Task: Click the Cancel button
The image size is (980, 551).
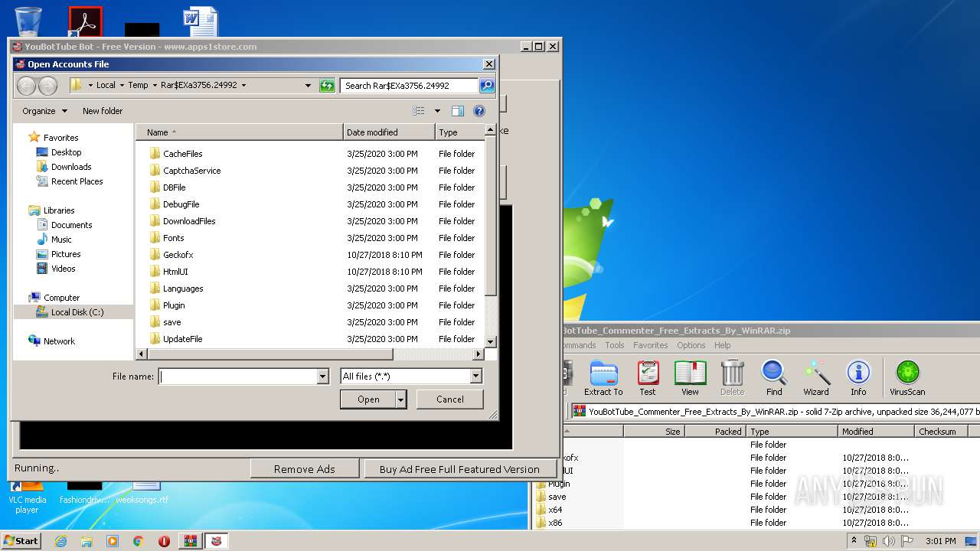Action: 450,399
